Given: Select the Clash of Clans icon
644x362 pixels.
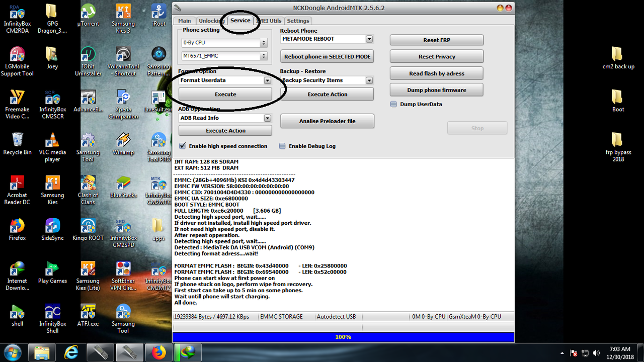Looking at the screenshot, I should point(88,190).
